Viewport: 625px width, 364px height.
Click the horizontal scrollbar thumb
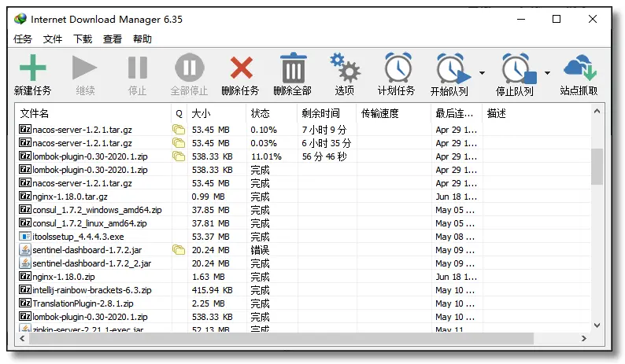281,339
